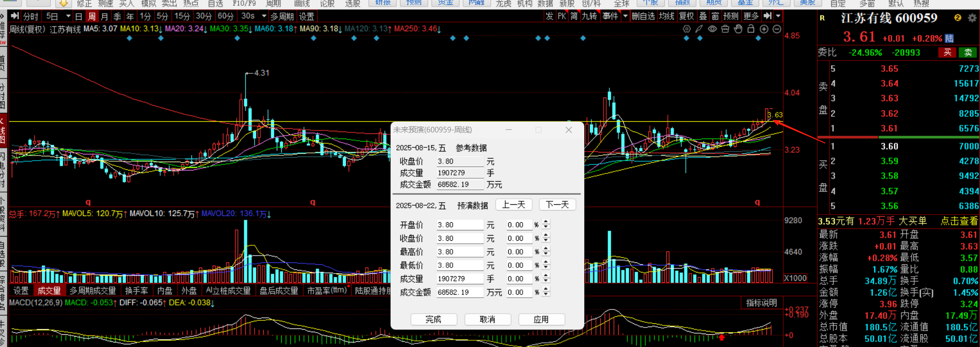The image size is (980, 347).
Task: Click the yellow circled 2 badge by stock title
Action: click(958, 18)
